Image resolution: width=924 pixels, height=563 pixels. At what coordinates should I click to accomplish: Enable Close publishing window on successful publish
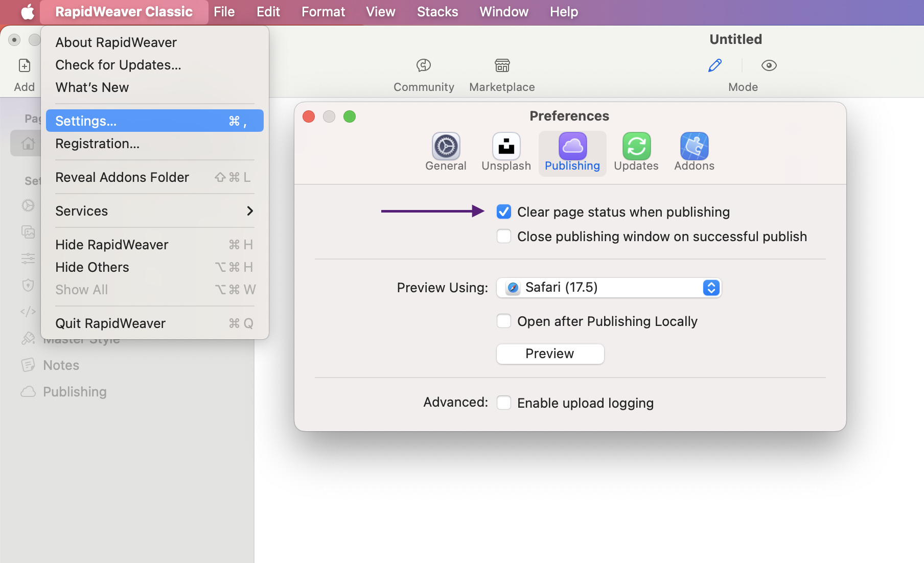(x=504, y=236)
